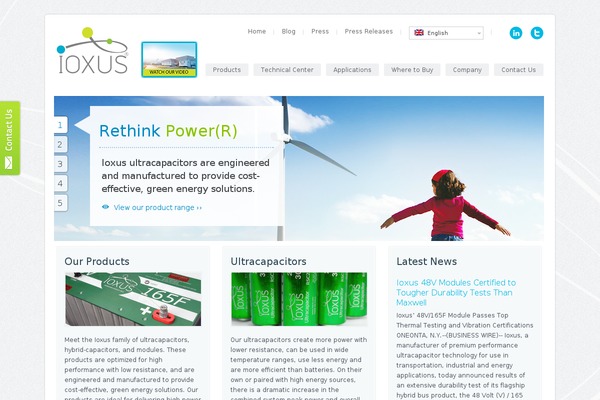600x400 pixels.
Task: Switch to slide 1 in banner
Action: [60, 125]
